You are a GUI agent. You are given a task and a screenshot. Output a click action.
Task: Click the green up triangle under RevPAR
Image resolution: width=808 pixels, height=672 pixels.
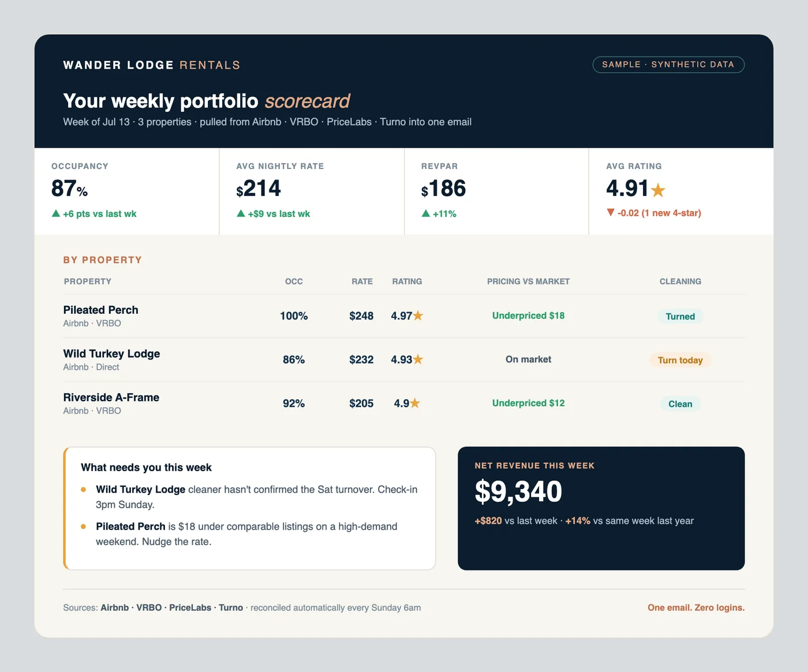[426, 213]
